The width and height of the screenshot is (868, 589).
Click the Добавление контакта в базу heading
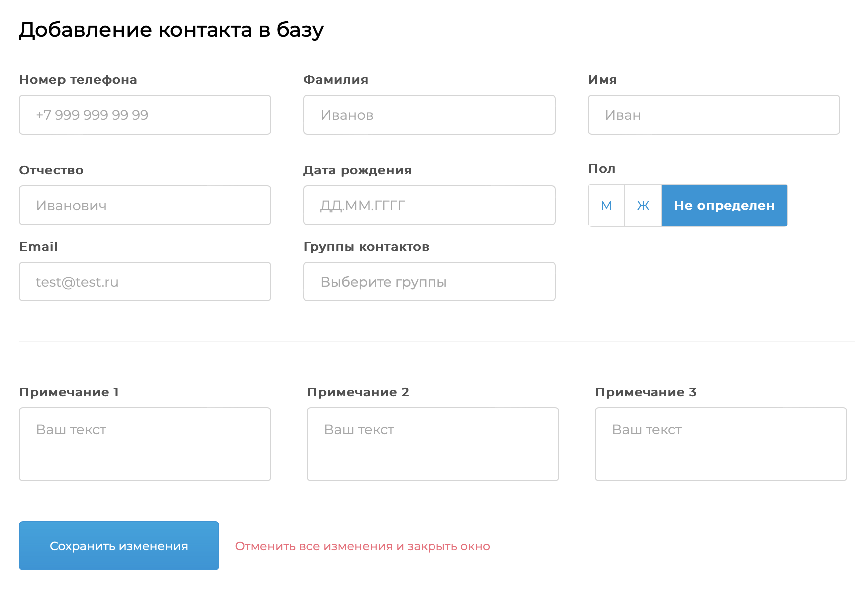point(171,30)
